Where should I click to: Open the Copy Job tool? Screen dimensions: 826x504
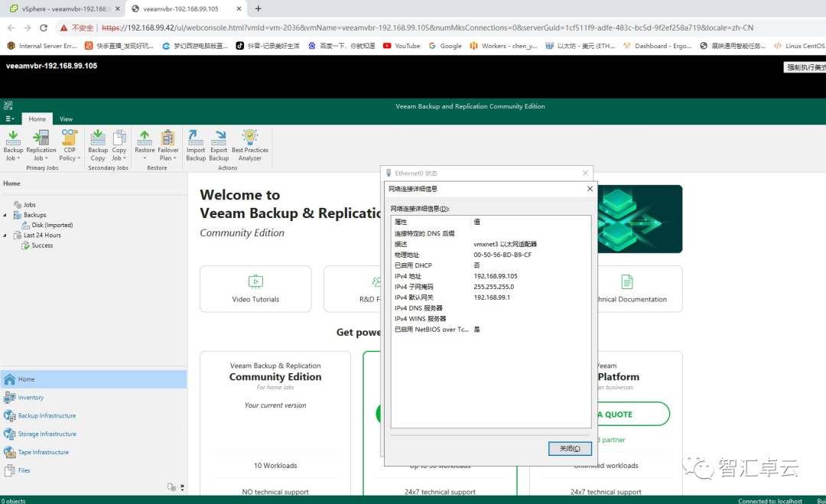pyautogui.click(x=119, y=145)
